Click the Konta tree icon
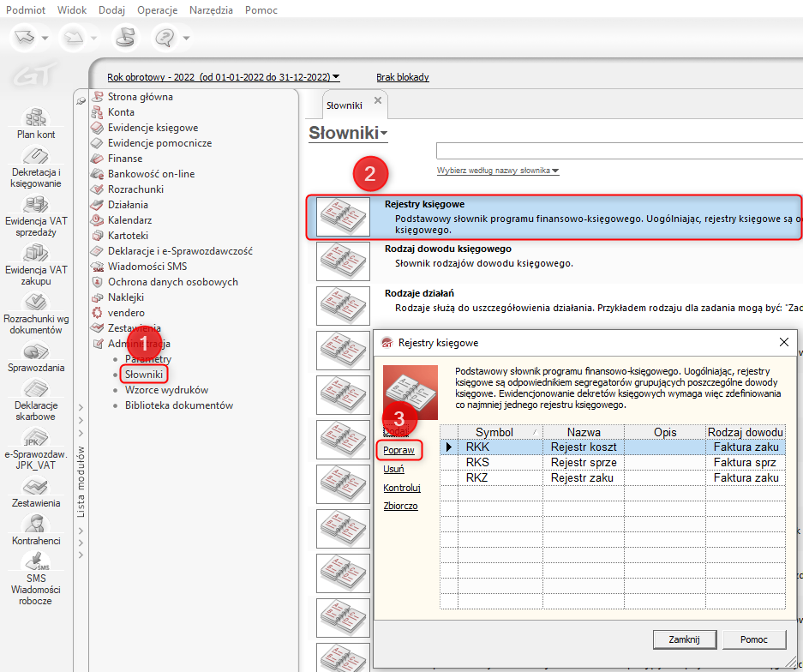The width and height of the screenshot is (803, 672). tap(97, 111)
